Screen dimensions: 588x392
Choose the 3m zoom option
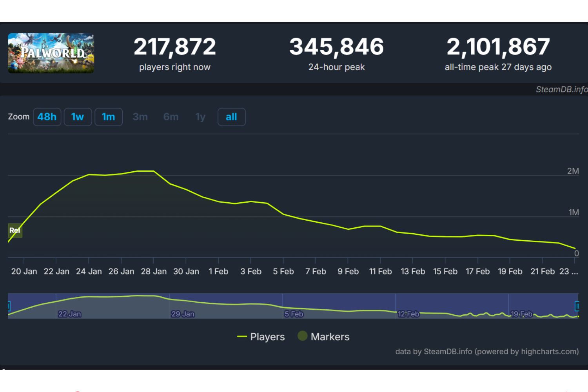coord(140,117)
